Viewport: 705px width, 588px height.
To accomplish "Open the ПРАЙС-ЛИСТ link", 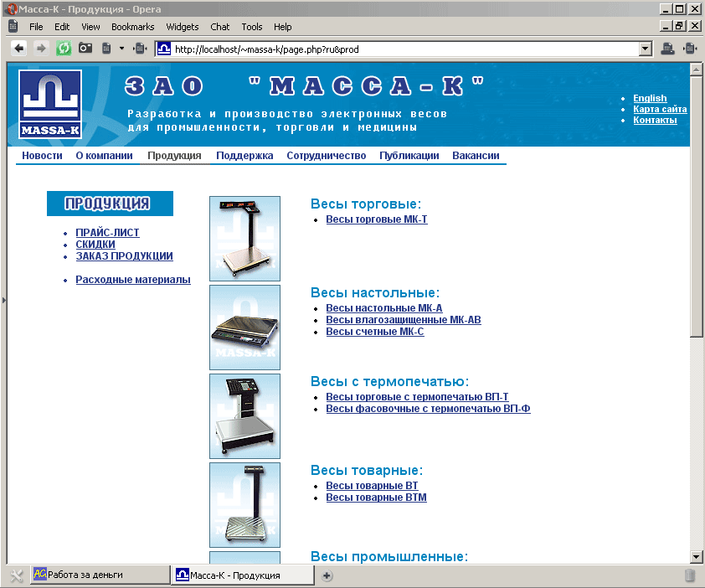I will click(107, 233).
